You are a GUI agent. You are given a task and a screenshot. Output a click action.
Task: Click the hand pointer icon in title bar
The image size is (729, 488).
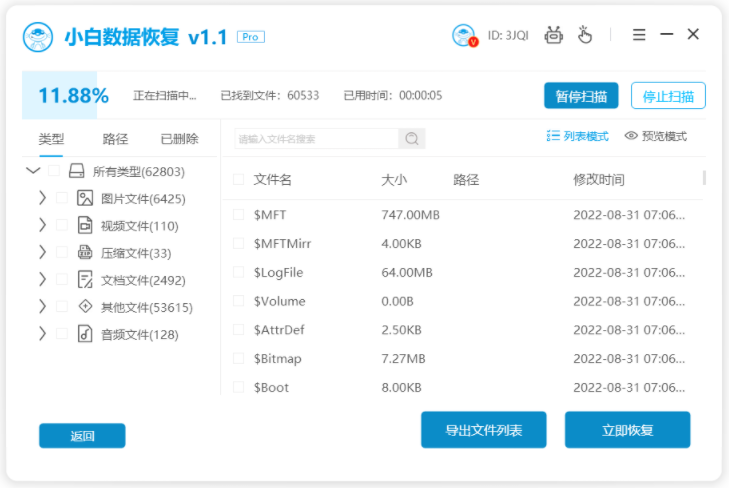[x=585, y=36]
